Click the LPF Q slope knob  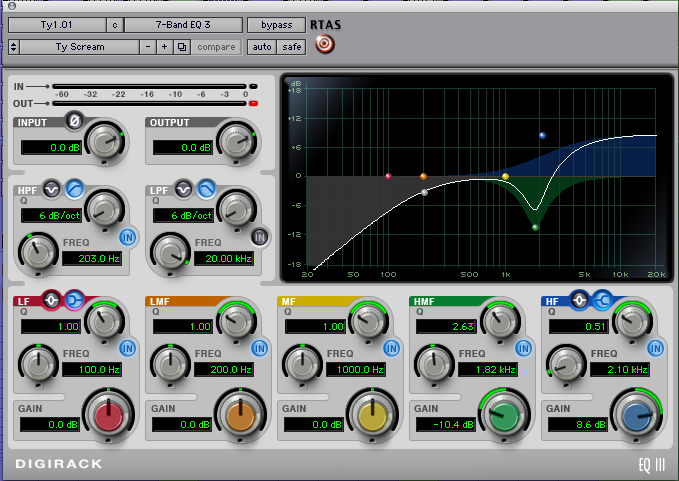pyautogui.click(x=236, y=210)
